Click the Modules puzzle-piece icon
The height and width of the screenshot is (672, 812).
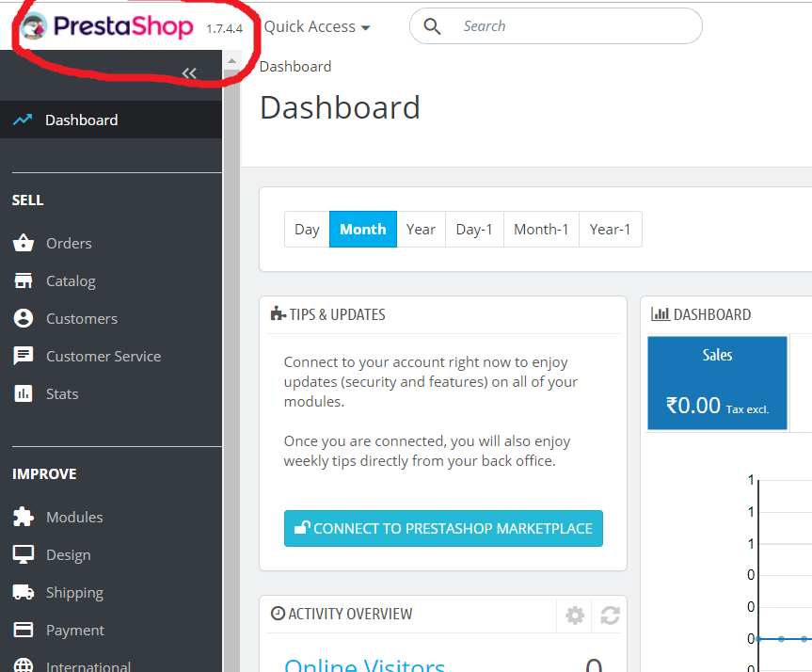point(24,517)
